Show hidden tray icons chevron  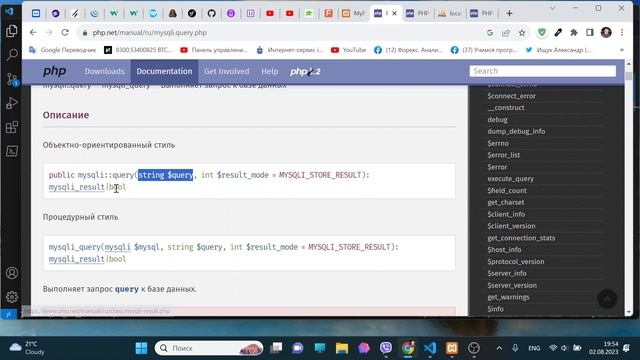(499, 348)
